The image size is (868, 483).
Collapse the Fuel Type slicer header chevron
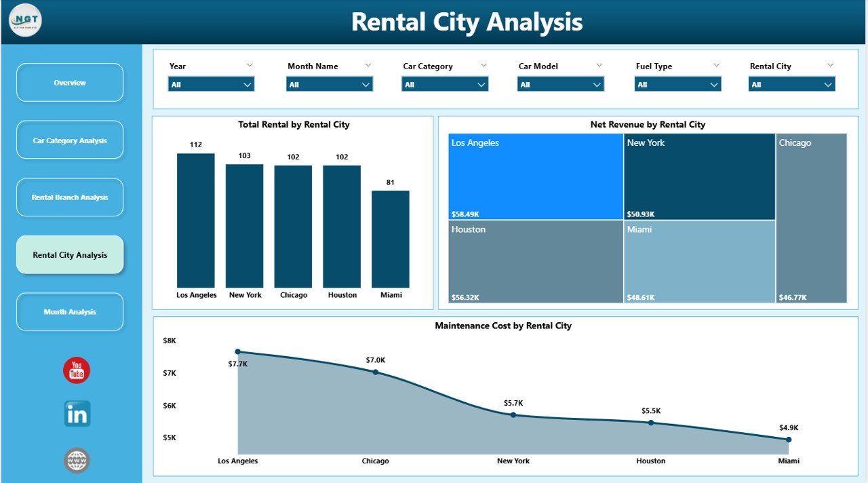[716, 65]
